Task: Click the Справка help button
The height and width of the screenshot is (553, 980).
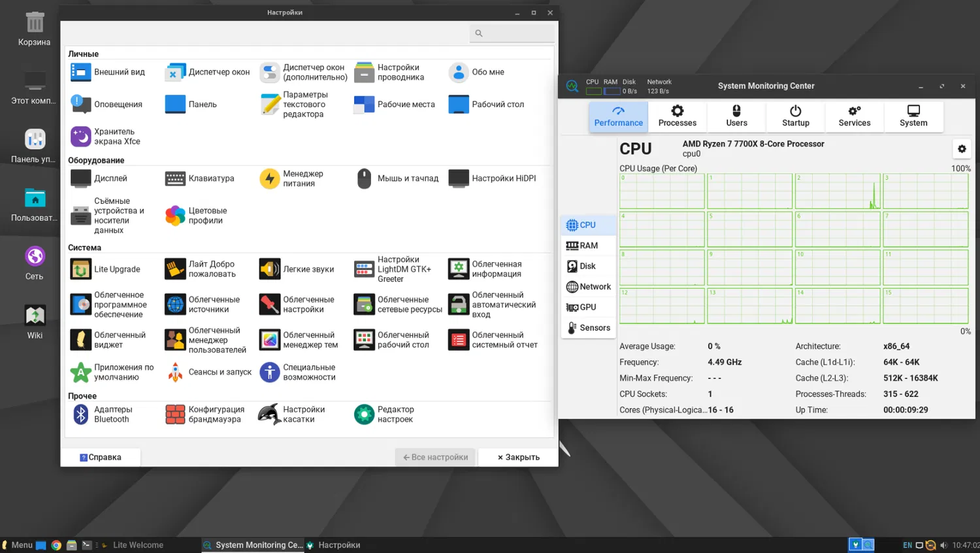Action: pyautogui.click(x=101, y=457)
